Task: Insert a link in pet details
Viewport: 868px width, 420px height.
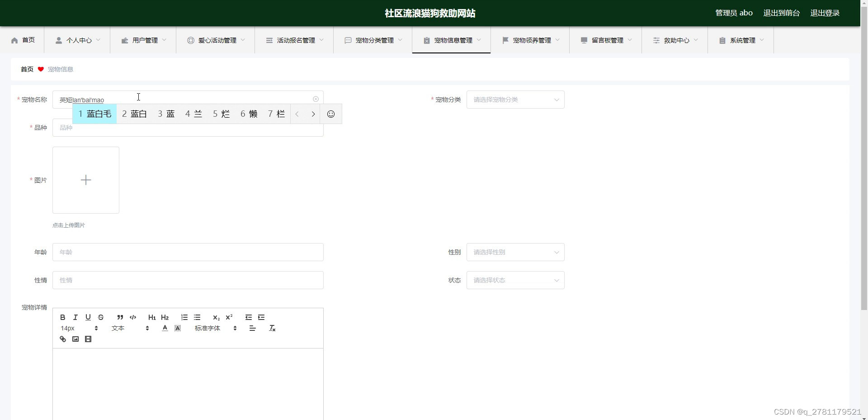Action: click(63, 339)
